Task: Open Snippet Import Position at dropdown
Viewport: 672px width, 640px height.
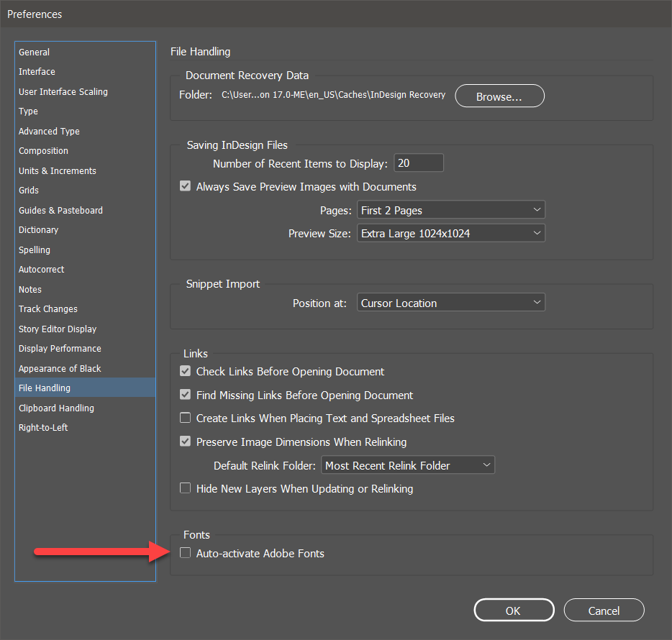Action: click(x=451, y=303)
